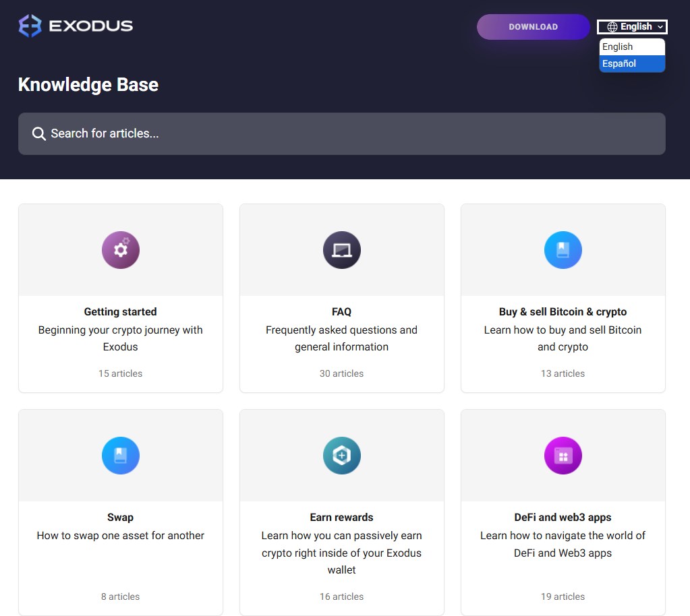Open the English language dropdown
This screenshot has height=616, width=690.
pos(632,27)
